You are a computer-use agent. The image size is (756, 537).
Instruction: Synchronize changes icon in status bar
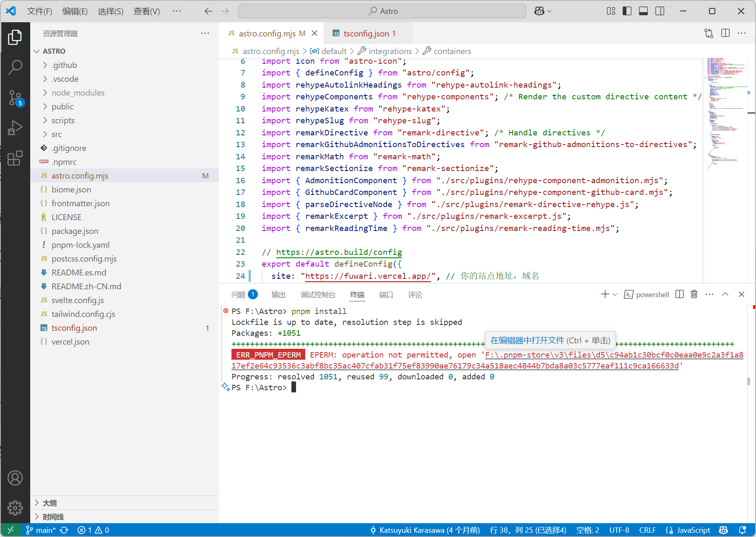[x=64, y=530]
